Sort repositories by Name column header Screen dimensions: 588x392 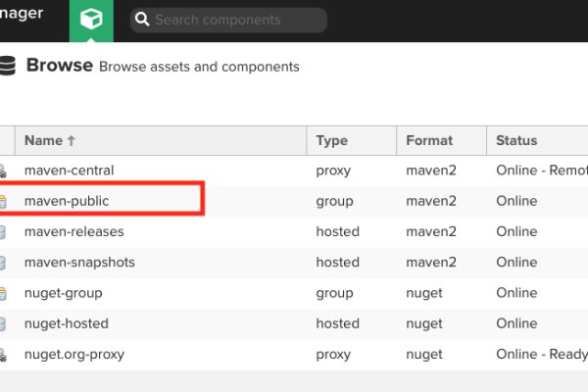click(x=43, y=141)
